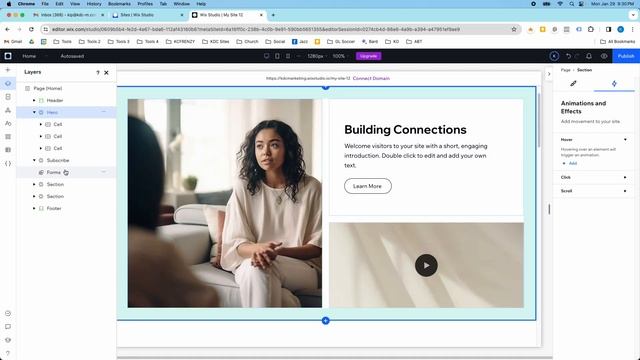Image resolution: width=640 pixels, height=360 pixels.
Task: Expand the first Cell layer
Action: pos(41,124)
